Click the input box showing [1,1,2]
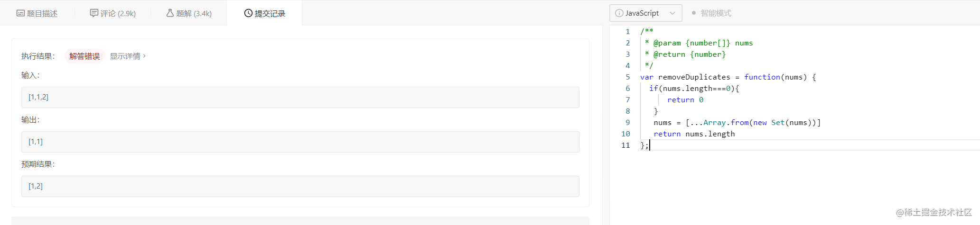 (300, 97)
